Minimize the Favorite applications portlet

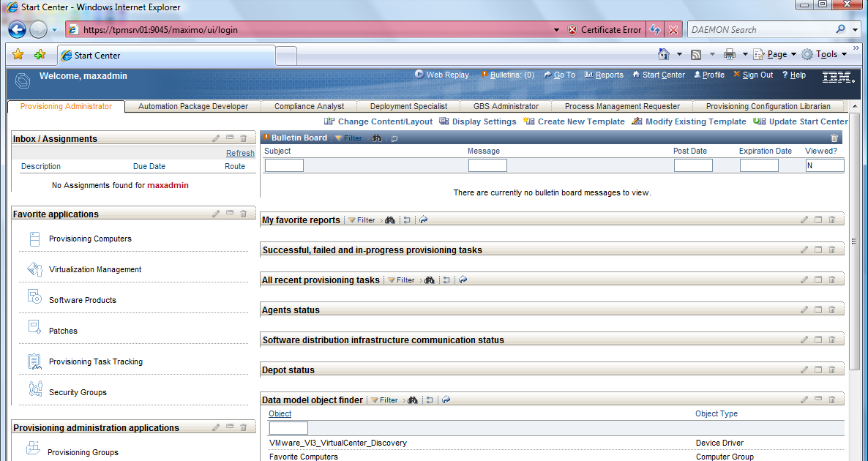229,213
